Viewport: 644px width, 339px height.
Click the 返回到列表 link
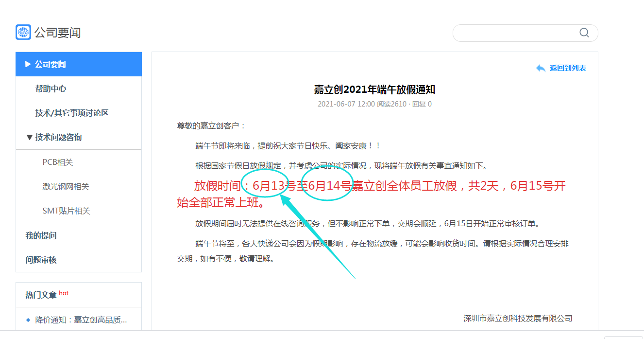[x=568, y=68]
